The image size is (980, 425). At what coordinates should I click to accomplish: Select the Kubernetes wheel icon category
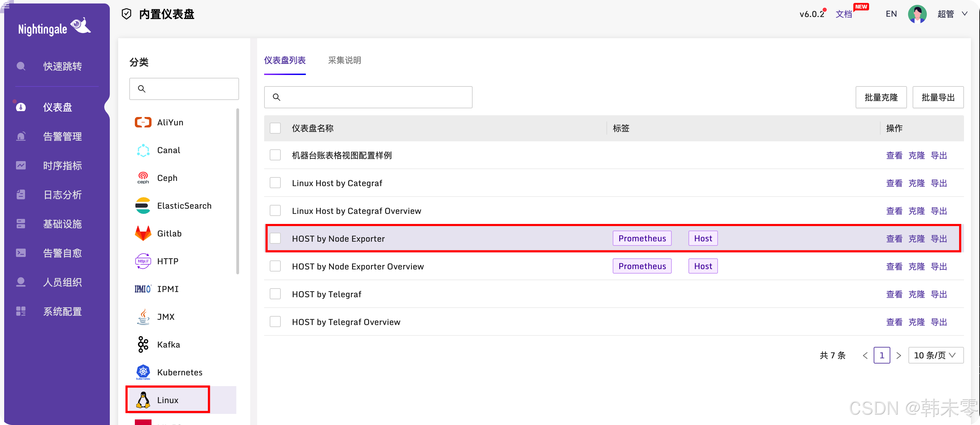point(143,372)
